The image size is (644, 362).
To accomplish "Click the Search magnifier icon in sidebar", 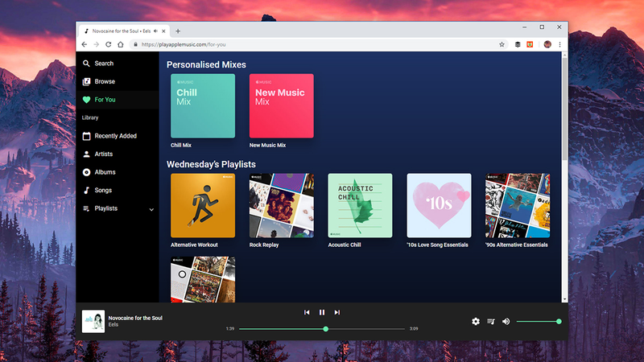I will [x=86, y=64].
